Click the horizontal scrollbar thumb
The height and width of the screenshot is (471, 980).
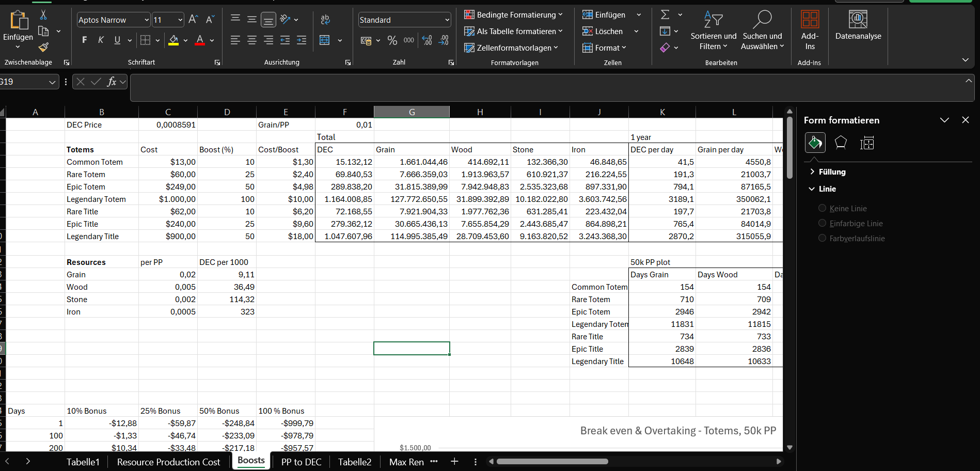(552, 461)
